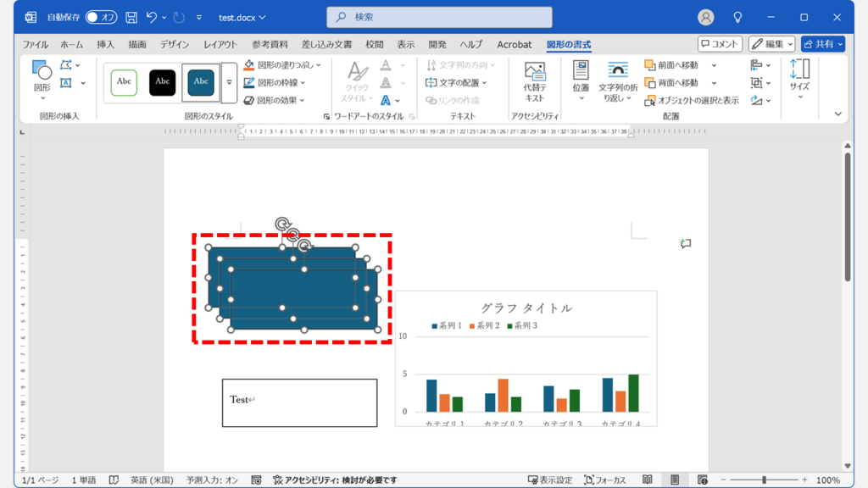The height and width of the screenshot is (488, 868).
Task: Collapse the ribbon with the chevron
Action: tap(838, 114)
